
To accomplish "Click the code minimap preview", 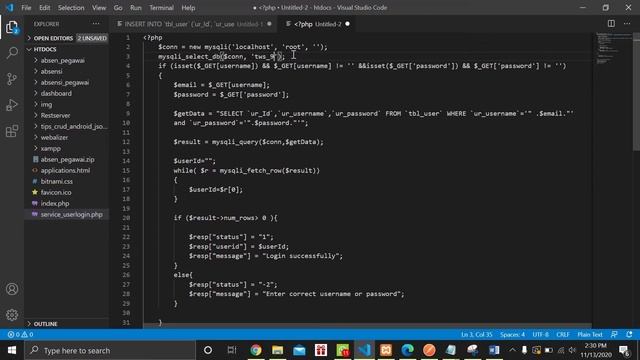I will click(612, 48).
